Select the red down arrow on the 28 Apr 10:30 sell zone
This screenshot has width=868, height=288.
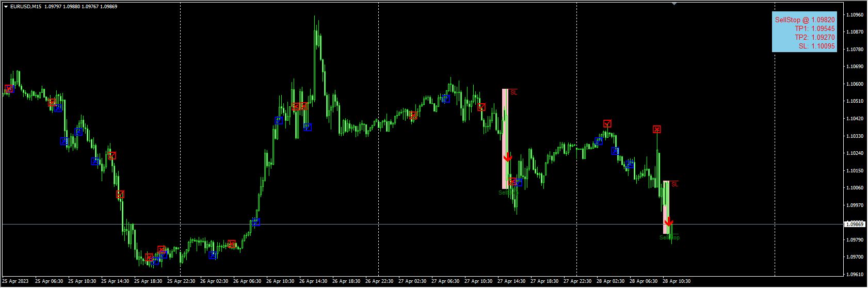coord(669,221)
